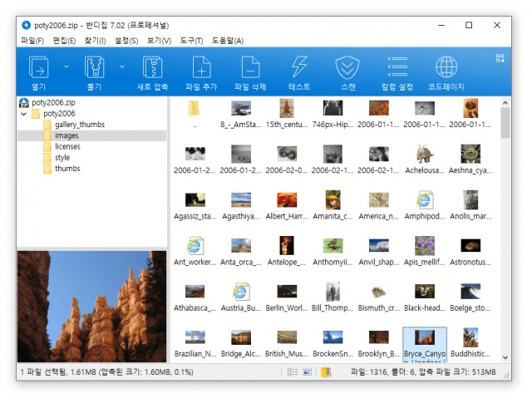
Task: Collapse the poty2006 folder tree node
Action: [x=23, y=114]
